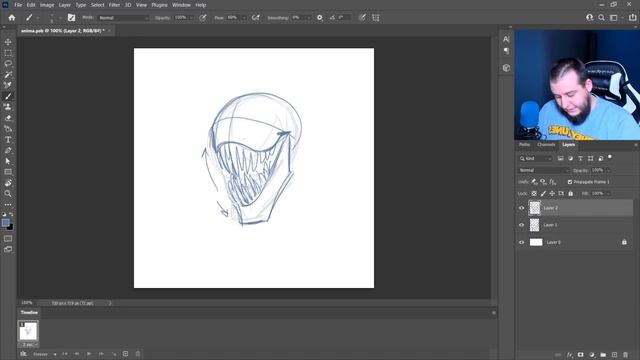This screenshot has height=360, width=640.
Task: Click the Home icon in the options bar
Action: 12,18
